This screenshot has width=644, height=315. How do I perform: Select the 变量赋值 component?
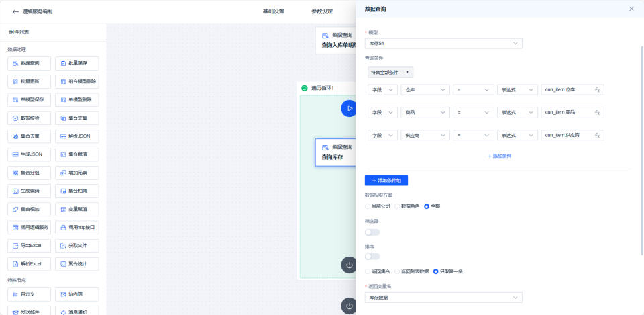(x=76, y=210)
